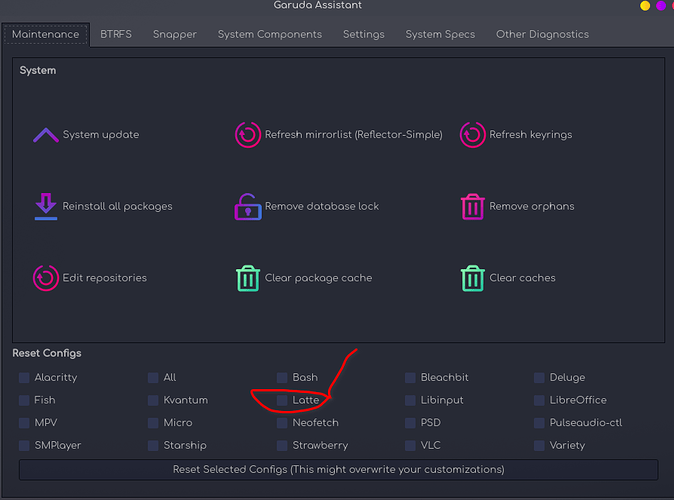Viewport: 674px width, 500px height.
Task: Run System update
Action: pos(101,135)
